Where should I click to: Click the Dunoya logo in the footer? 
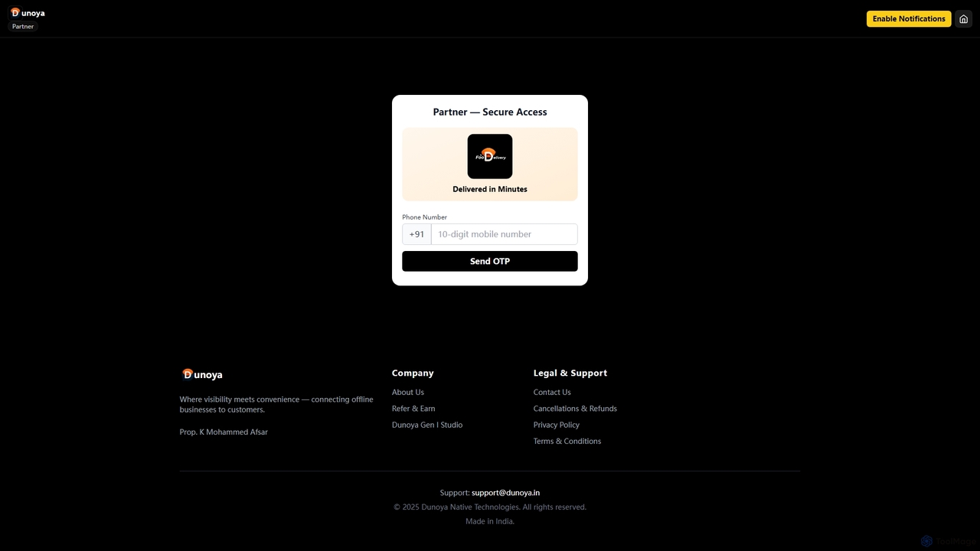(202, 374)
